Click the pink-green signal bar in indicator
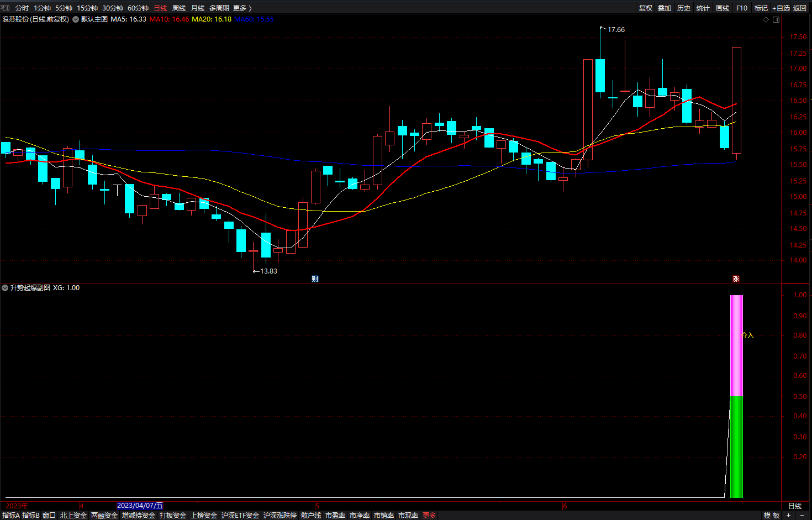812x520 pixels. pyautogui.click(x=736, y=396)
